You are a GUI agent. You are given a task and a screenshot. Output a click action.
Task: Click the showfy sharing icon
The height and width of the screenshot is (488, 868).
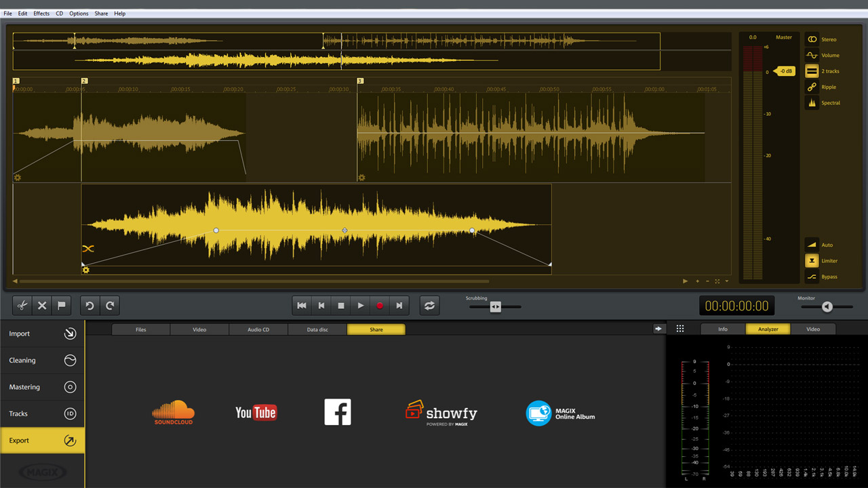pos(441,411)
